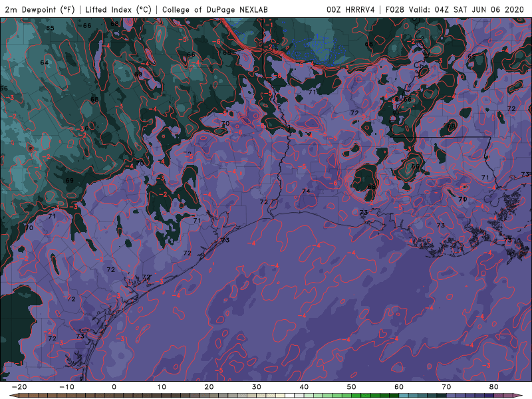Click the "70" color bar label
Screen dimensions: 532x399
pyautogui.click(x=446, y=387)
